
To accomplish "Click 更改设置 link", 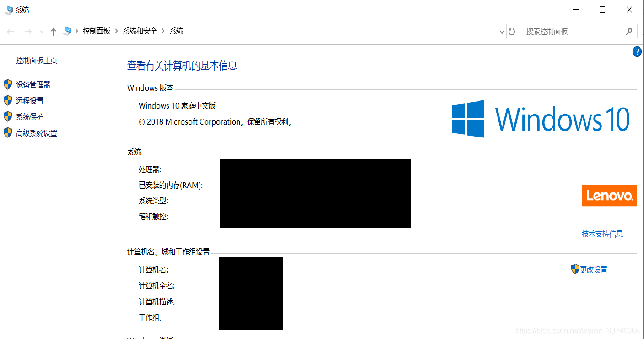I will tap(594, 270).
